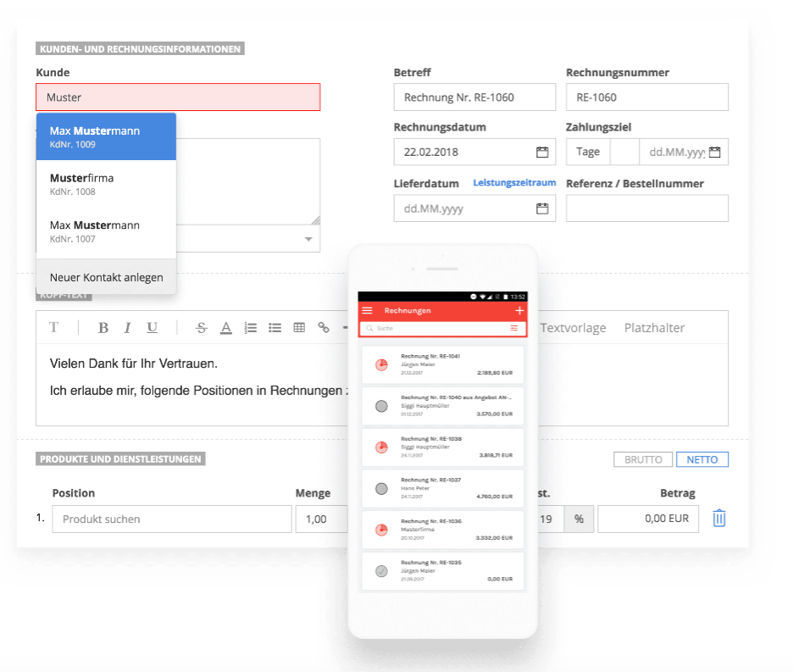Click the amount 2.189,60 EUR in phone list
Viewport: 793px width, 672px height.
click(x=495, y=372)
